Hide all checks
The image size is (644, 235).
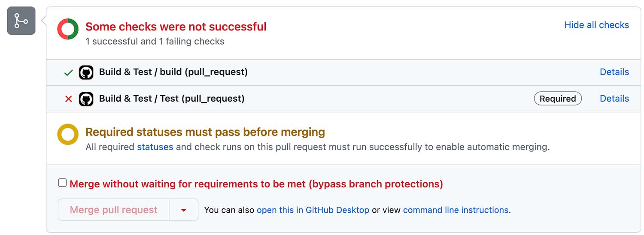[597, 25]
